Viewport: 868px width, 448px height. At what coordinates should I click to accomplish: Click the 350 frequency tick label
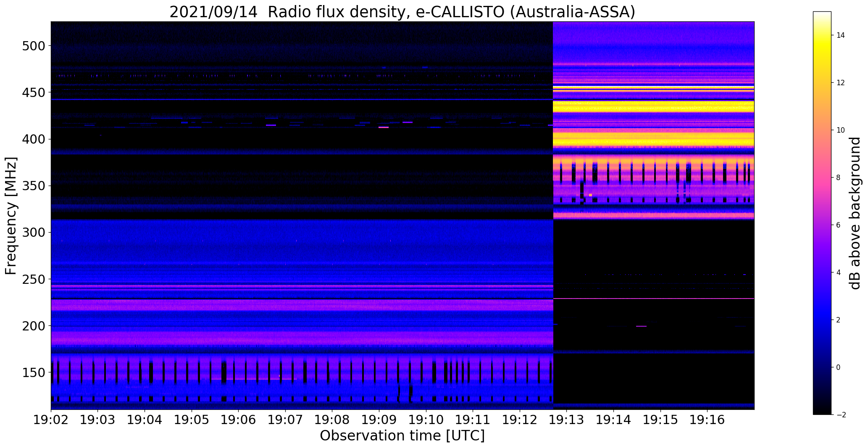[33, 186]
